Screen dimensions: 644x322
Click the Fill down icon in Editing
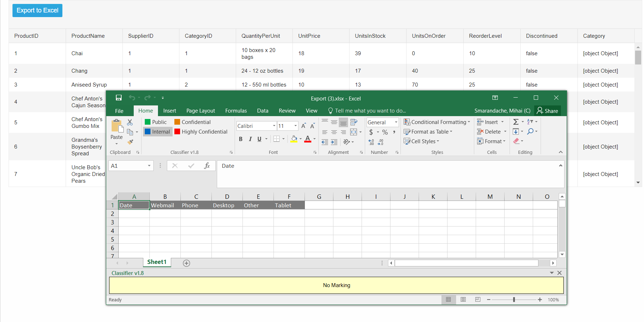click(516, 131)
